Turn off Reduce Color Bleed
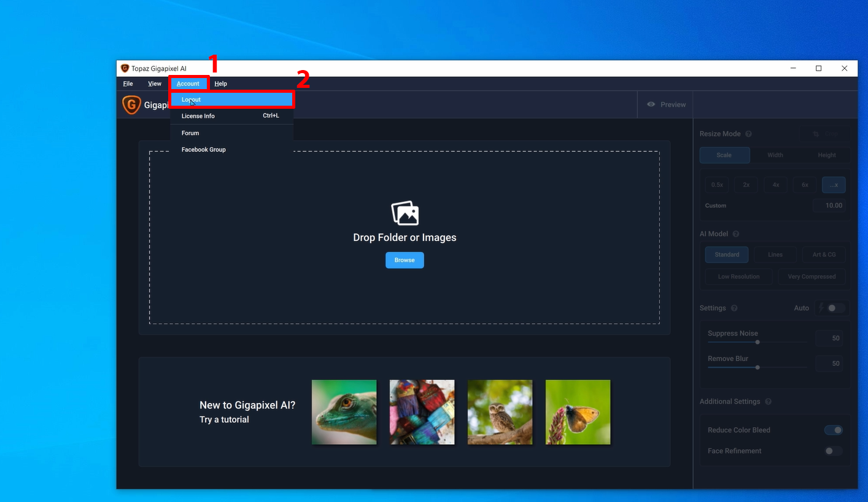Viewport: 868px width, 502px height. coord(834,430)
